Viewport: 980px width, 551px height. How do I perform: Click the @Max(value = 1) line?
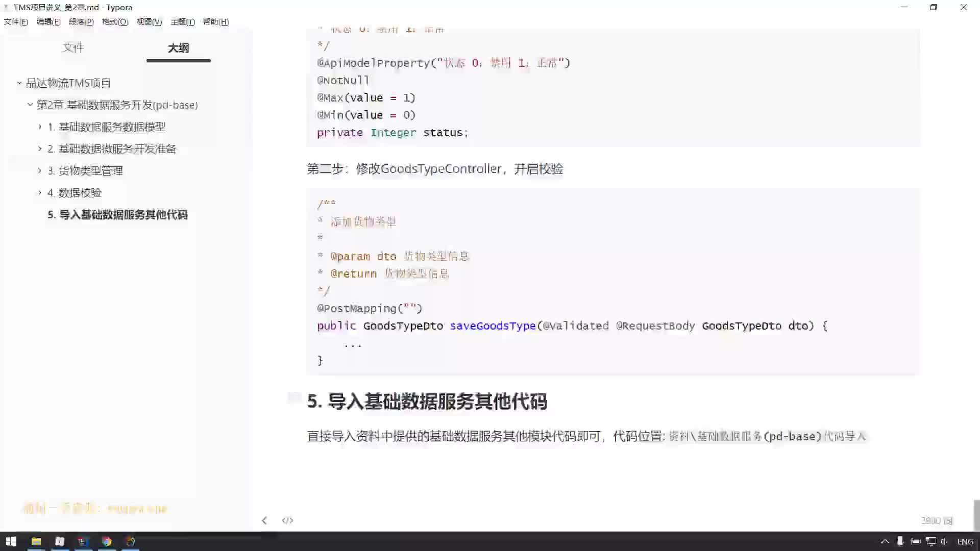tap(366, 97)
